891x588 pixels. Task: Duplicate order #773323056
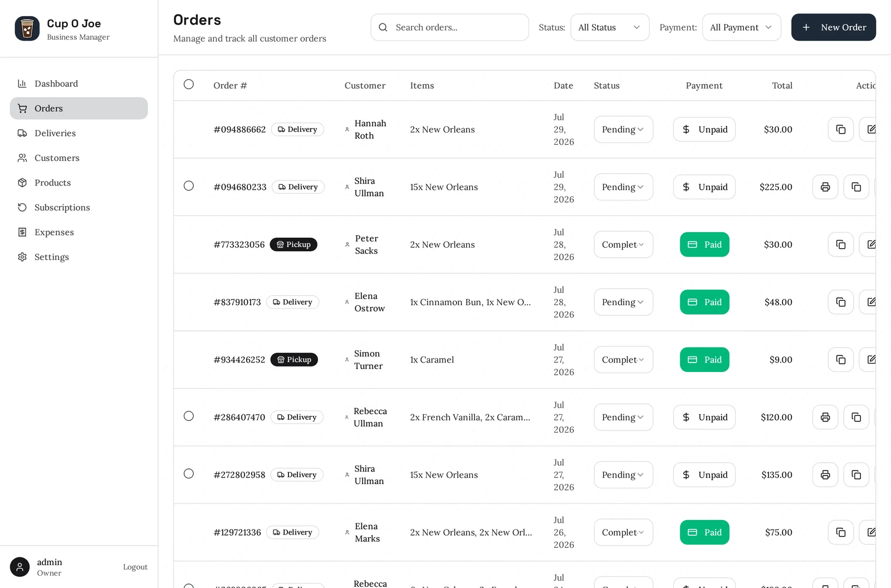[x=841, y=244]
